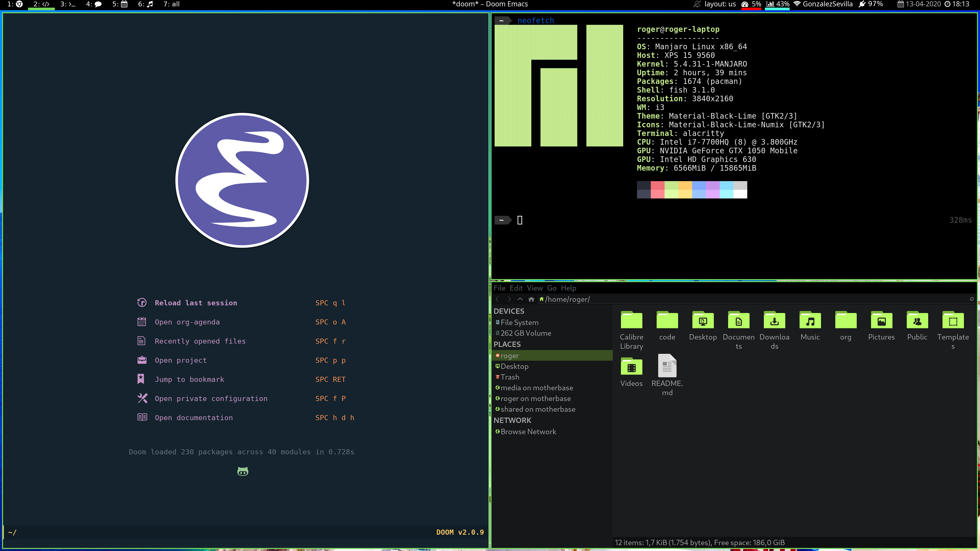Open the Calibre Library folder

(x=632, y=320)
